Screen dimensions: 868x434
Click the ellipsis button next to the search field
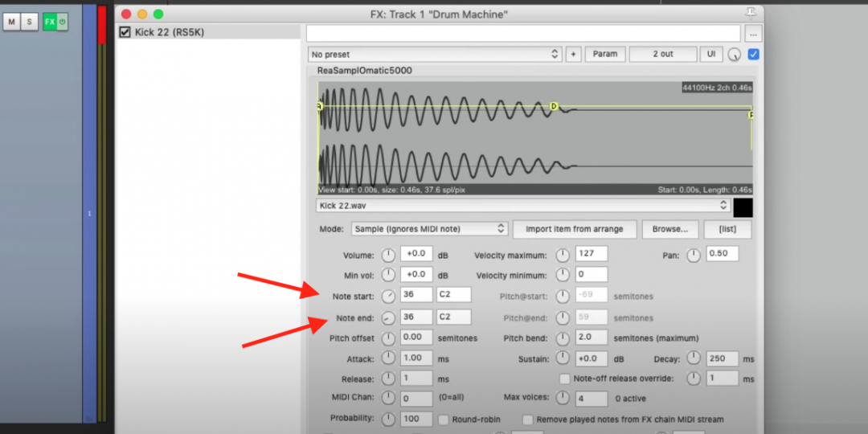752,34
